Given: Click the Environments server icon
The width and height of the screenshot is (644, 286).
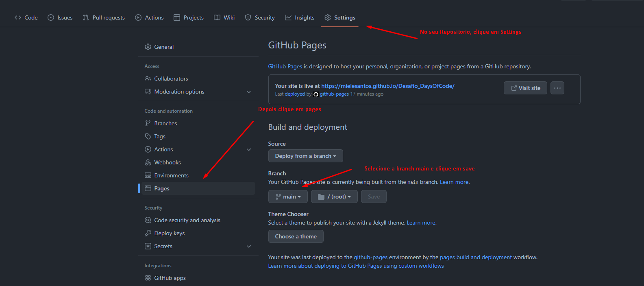Looking at the screenshot, I should tap(148, 175).
